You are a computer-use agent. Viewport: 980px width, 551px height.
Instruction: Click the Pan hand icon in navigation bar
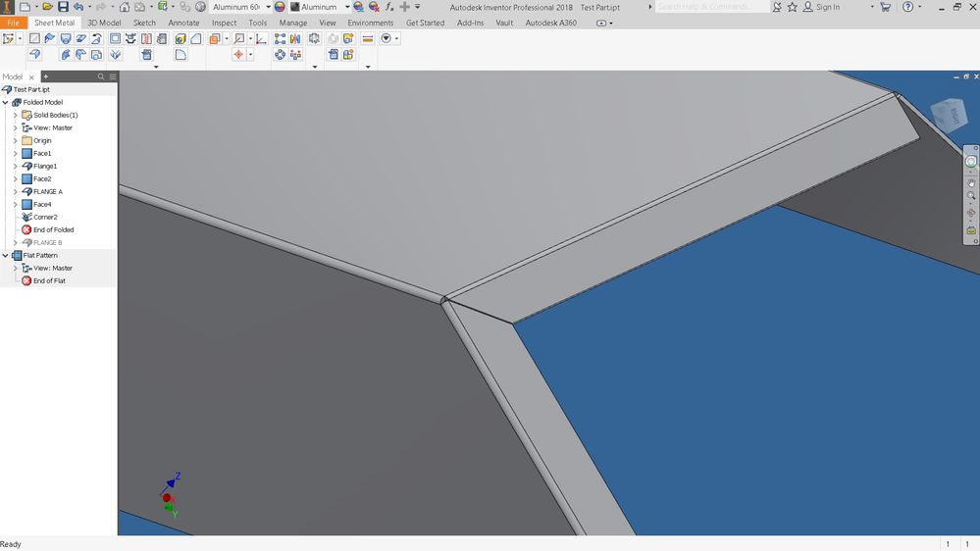click(x=970, y=183)
